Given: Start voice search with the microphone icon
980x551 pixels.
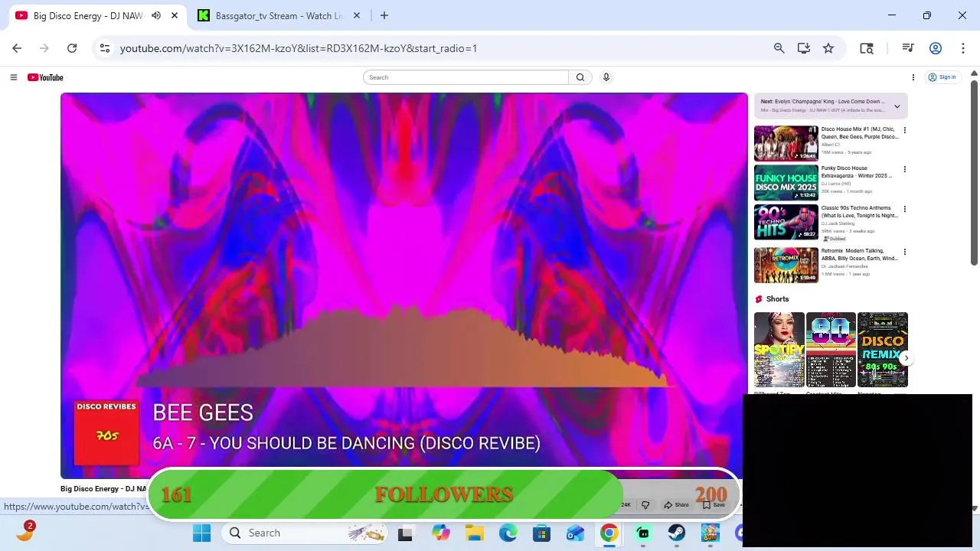Looking at the screenshot, I should pos(606,77).
